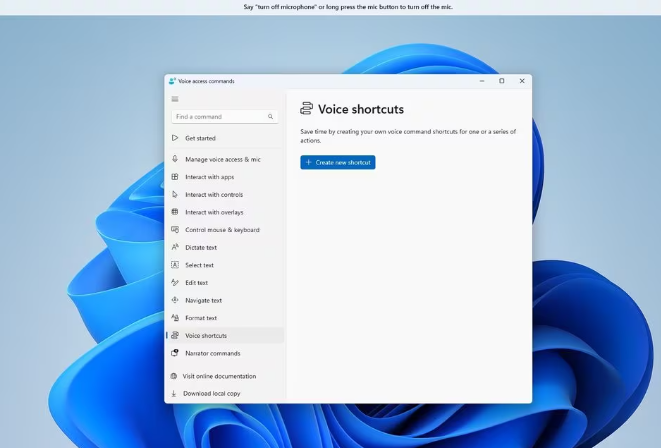
Task: Click the Edit text pencil icon
Action: click(x=175, y=283)
